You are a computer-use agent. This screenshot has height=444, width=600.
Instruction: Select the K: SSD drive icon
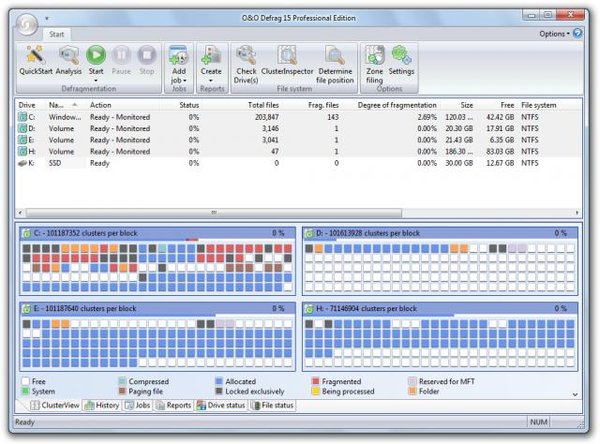click(23, 163)
